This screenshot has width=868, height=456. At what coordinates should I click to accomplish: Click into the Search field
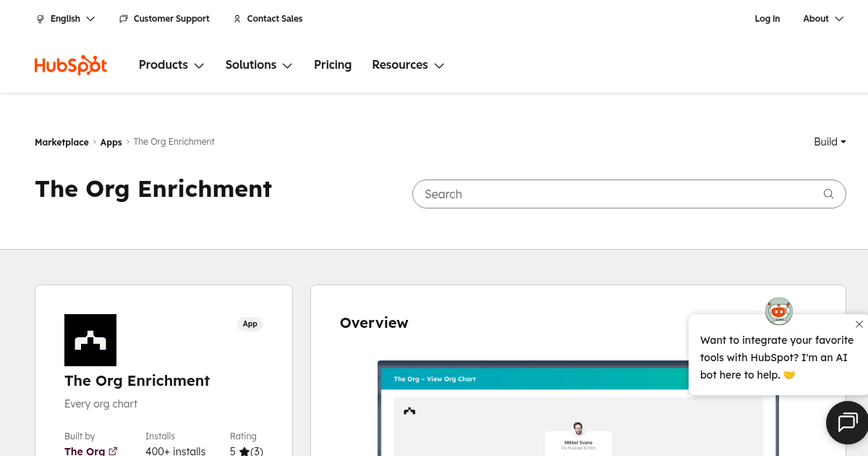pyautogui.click(x=629, y=194)
